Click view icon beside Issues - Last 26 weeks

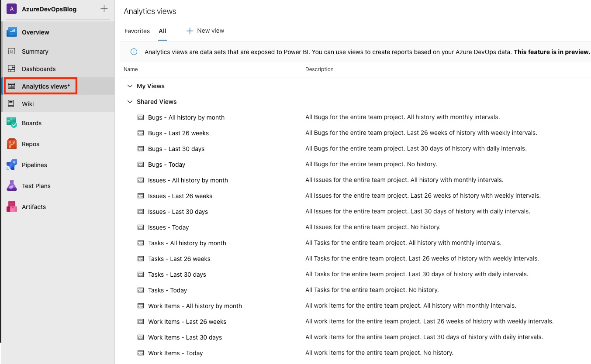click(141, 196)
